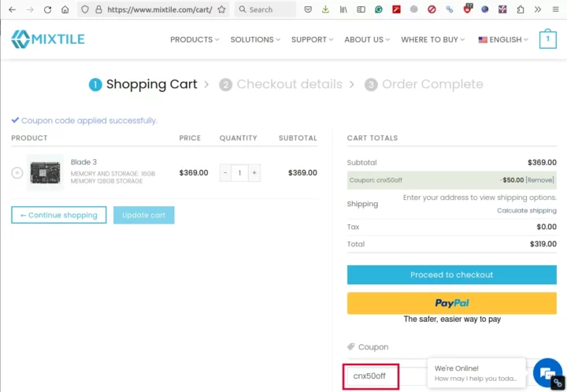Go to the browser home page

[x=65, y=10]
